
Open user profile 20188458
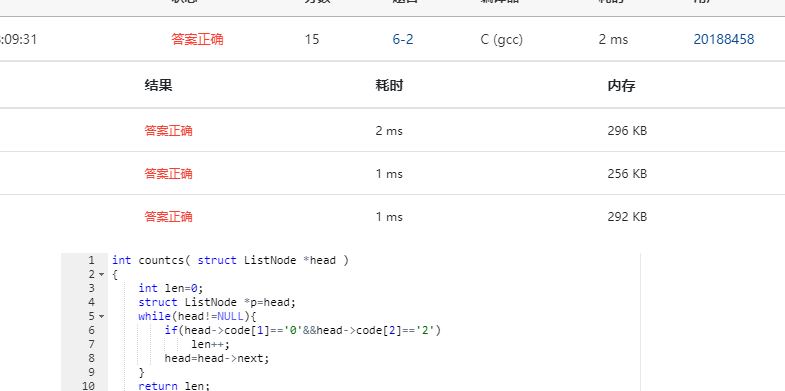coord(724,40)
